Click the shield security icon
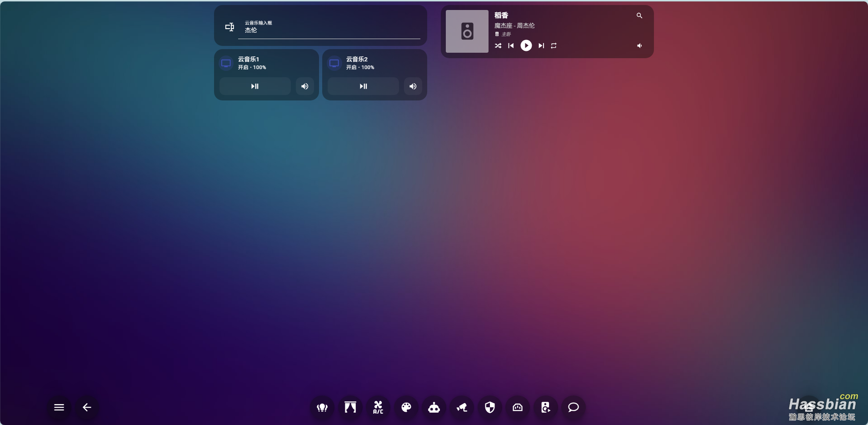Screen dimensions: 868x425 [x=490, y=407]
